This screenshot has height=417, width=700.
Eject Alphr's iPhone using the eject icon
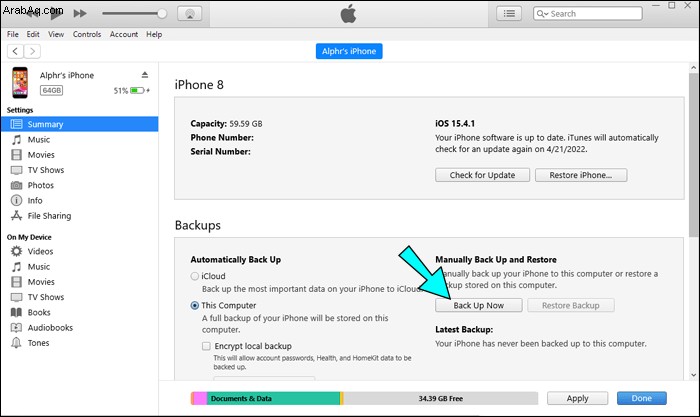tap(145, 75)
